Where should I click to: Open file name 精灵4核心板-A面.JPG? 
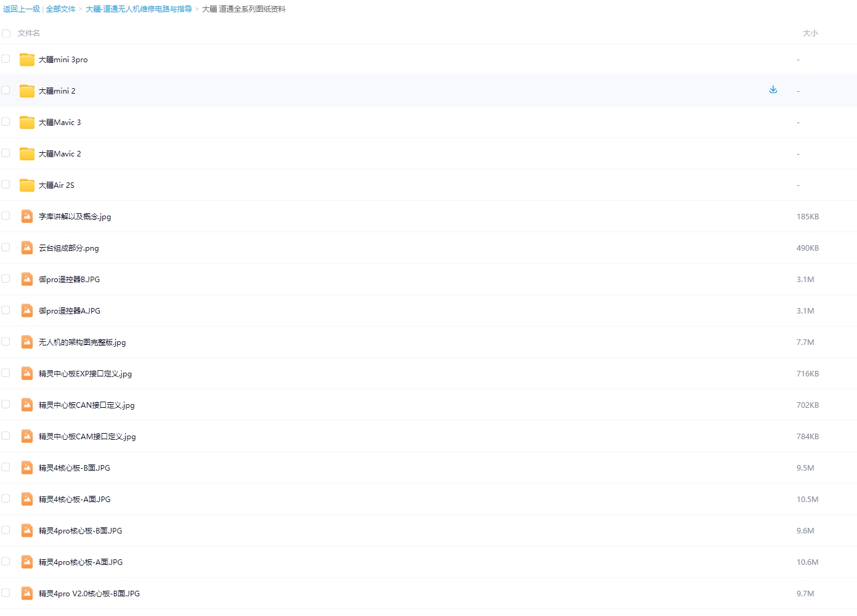(75, 500)
